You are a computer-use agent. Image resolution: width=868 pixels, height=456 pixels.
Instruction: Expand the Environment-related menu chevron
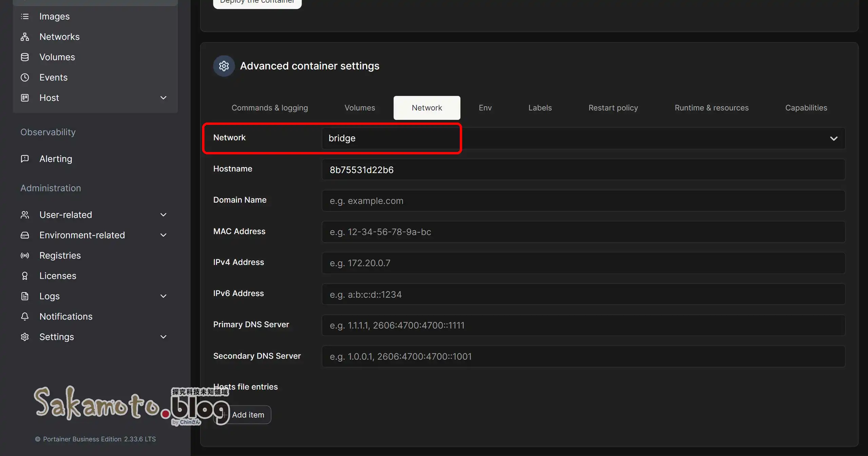pos(163,235)
